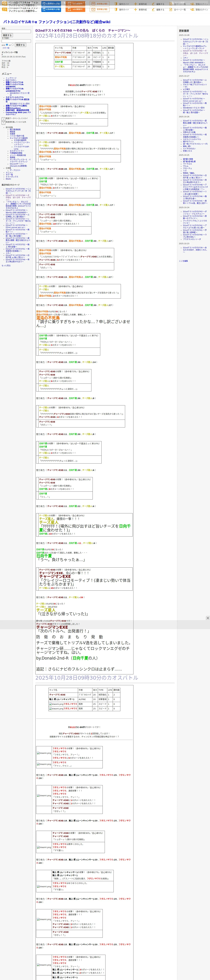Click 最近作成されたページ heading in left sidebar
The height and width of the screenshot is (980, 210).
pos(10,185)
